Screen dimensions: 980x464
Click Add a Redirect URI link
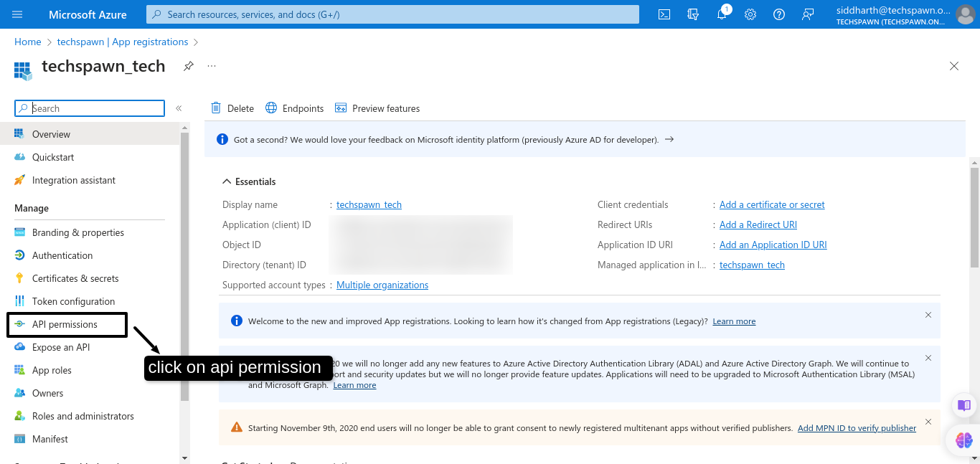coord(758,224)
